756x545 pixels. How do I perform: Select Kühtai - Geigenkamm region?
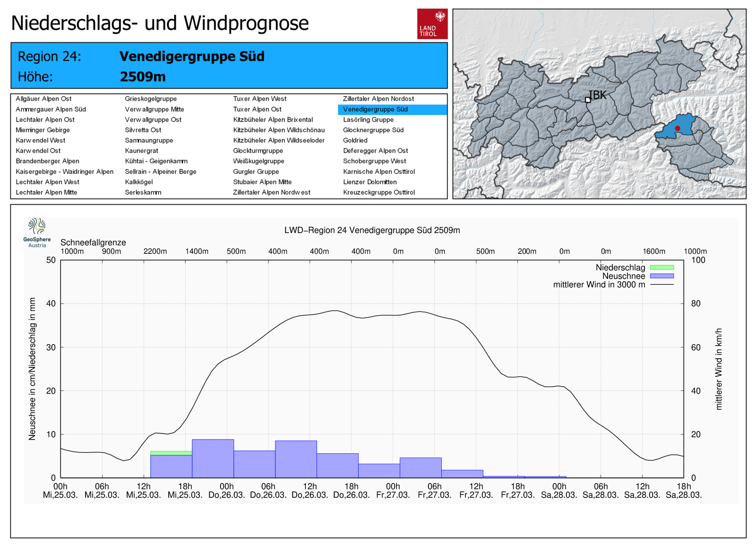click(x=156, y=161)
